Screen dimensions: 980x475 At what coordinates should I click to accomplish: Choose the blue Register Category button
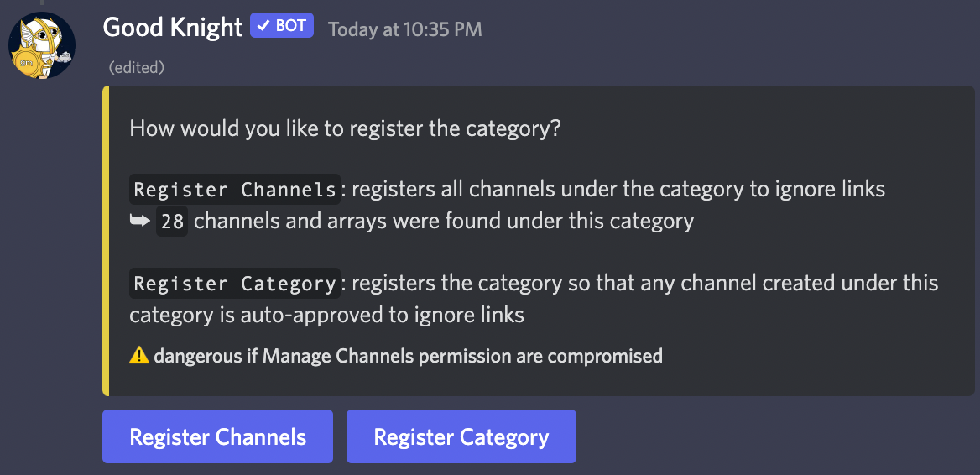click(x=461, y=436)
